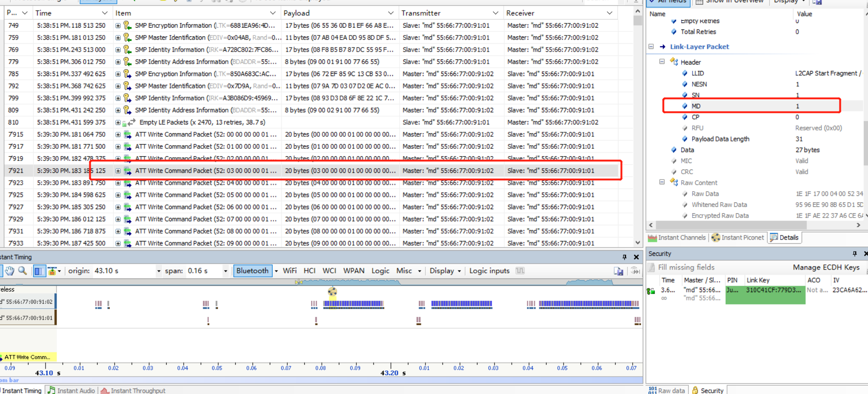Toggle Logic signals display

[380, 271]
